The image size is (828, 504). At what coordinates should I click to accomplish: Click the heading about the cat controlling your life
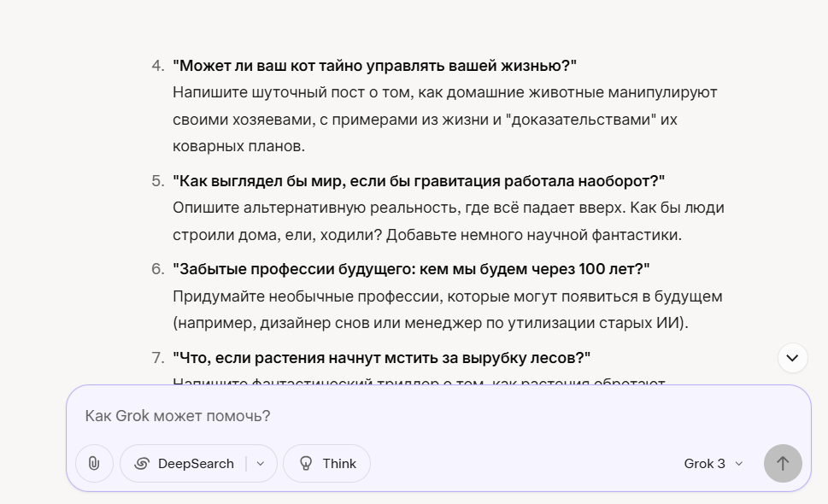click(374, 66)
